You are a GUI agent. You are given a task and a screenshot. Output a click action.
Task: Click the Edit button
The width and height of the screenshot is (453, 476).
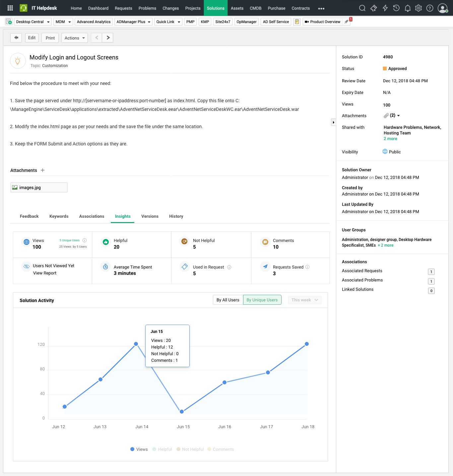[x=32, y=38]
